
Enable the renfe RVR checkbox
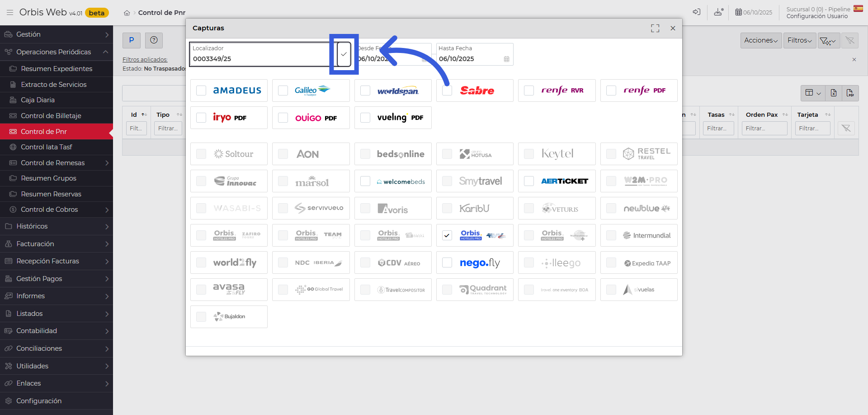tap(529, 91)
